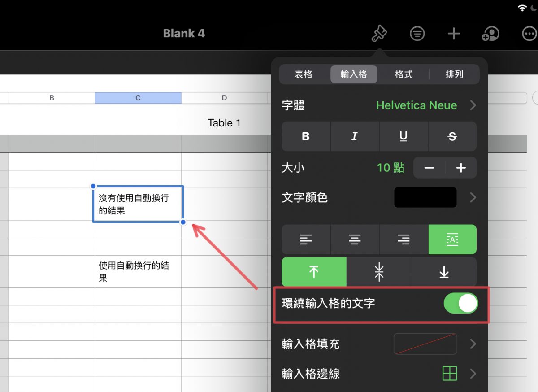Open the Format paintbrush panel
Image resolution: width=538 pixels, height=392 pixels.
click(x=379, y=34)
